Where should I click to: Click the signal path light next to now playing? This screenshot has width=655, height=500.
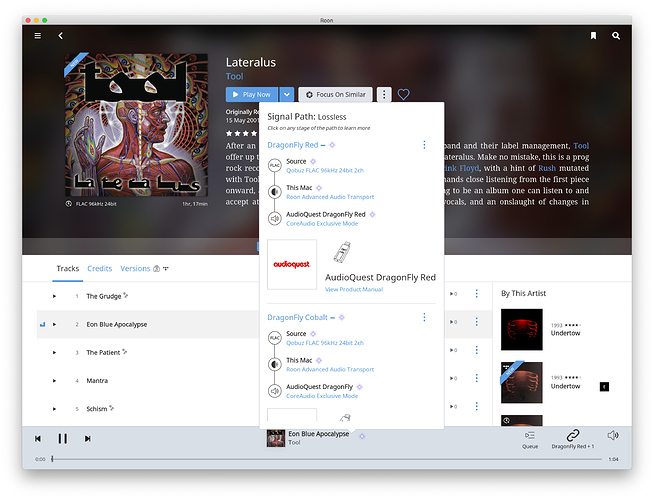(362, 436)
